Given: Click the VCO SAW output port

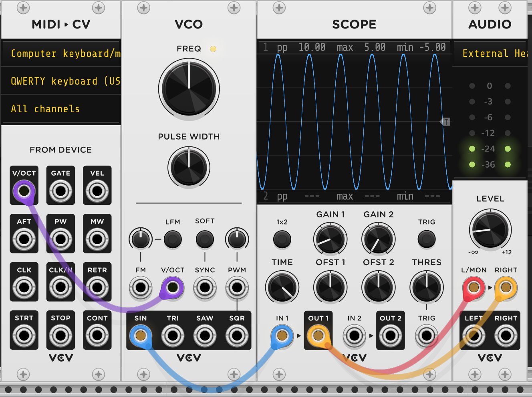Looking at the screenshot, I should [205, 335].
